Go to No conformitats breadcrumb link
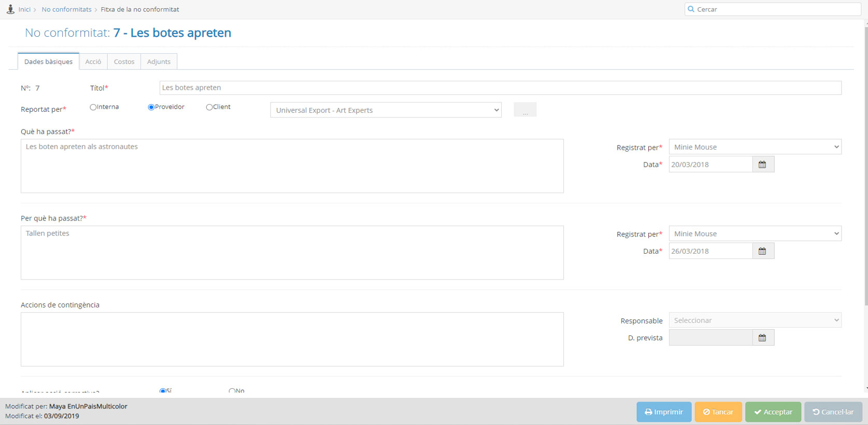 [x=66, y=9]
